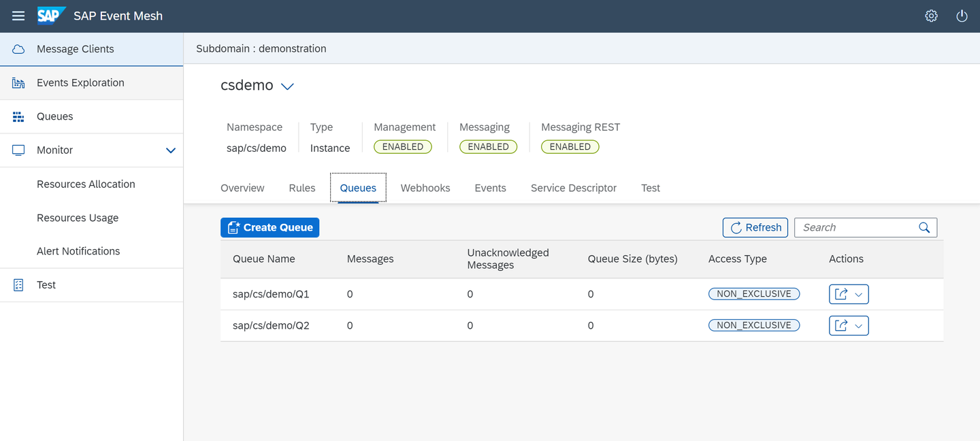Viewport: 980px width, 441px height.
Task: Click the Unacknowledged Messages column header
Action: click(508, 259)
